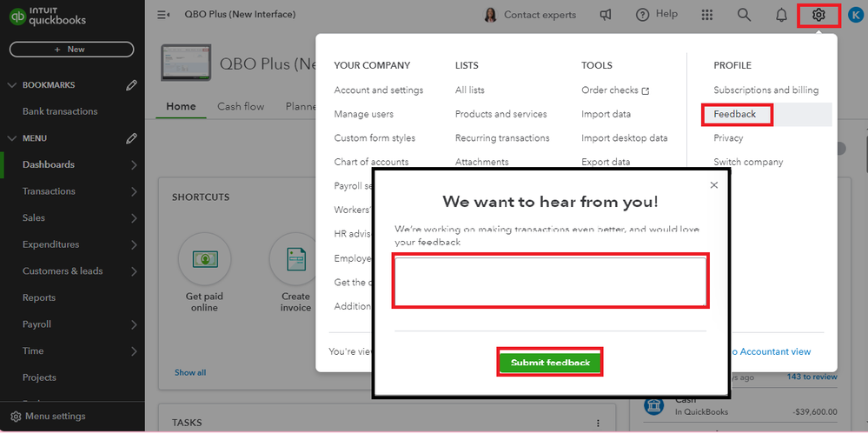This screenshot has width=868, height=434.
Task: Open Subscriptions and billing
Action: pos(766,90)
